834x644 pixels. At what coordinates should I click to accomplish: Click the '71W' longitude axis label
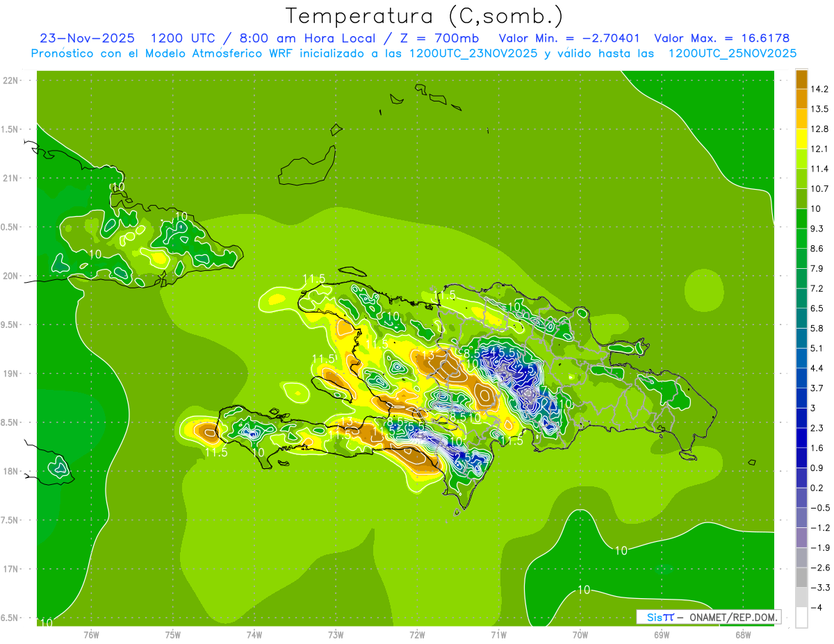(498, 635)
